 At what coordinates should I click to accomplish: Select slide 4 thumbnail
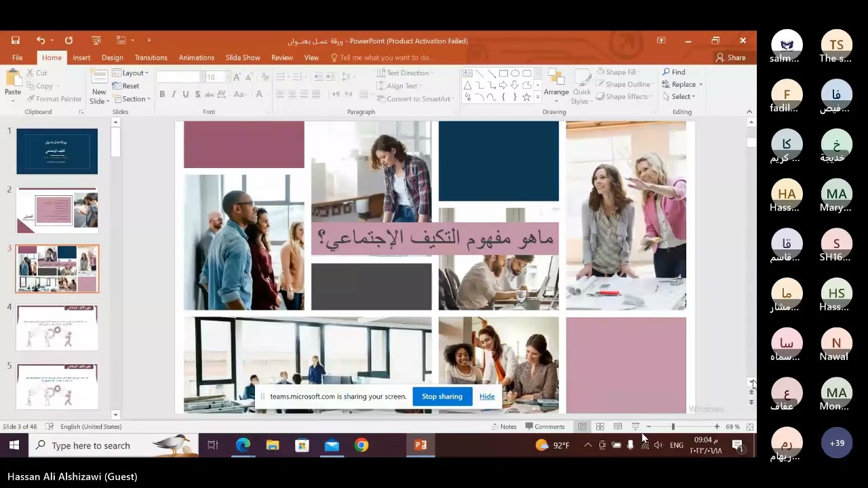pos(57,328)
